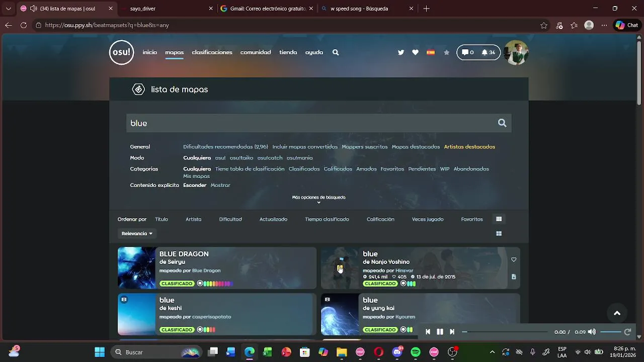Expand Más opciones de búsqueda
The image size is (644, 362).
click(x=318, y=199)
